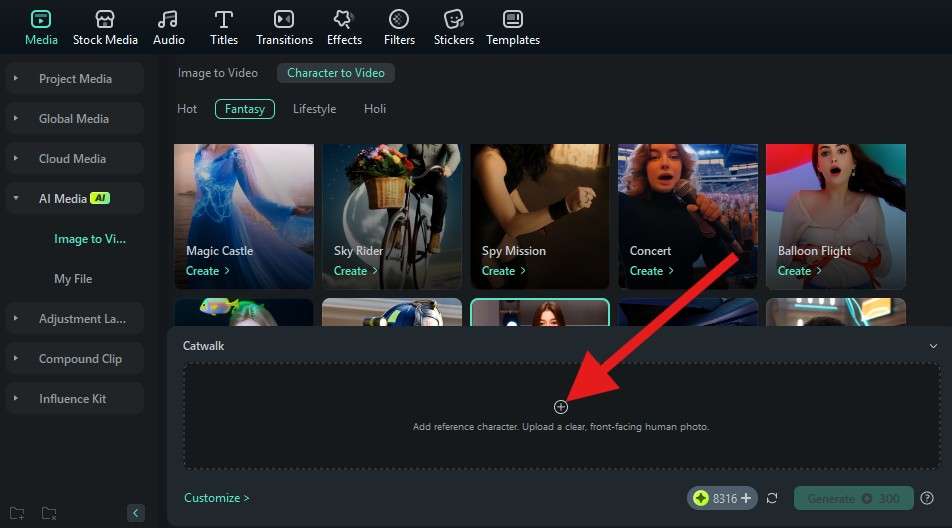Select the Lifestyle category
The image size is (952, 528).
coord(314,109)
